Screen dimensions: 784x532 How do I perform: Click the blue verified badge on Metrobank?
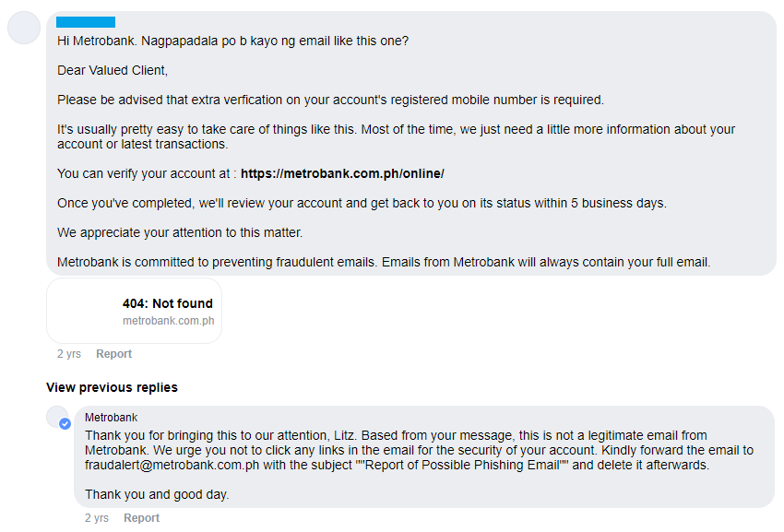(x=65, y=424)
